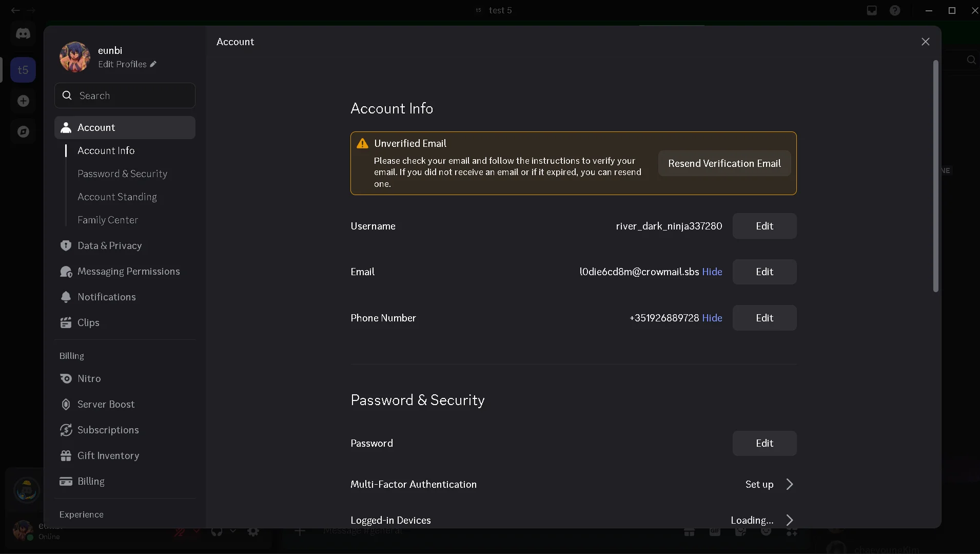The image size is (980, 554).
Task: Open Account Standing subsection
Action: [x=117, y=197]
